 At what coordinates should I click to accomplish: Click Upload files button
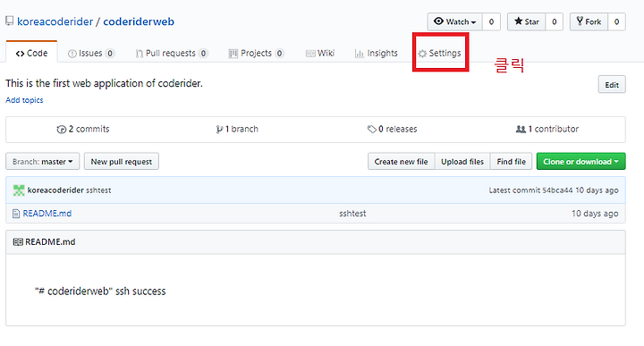[462, 162]
